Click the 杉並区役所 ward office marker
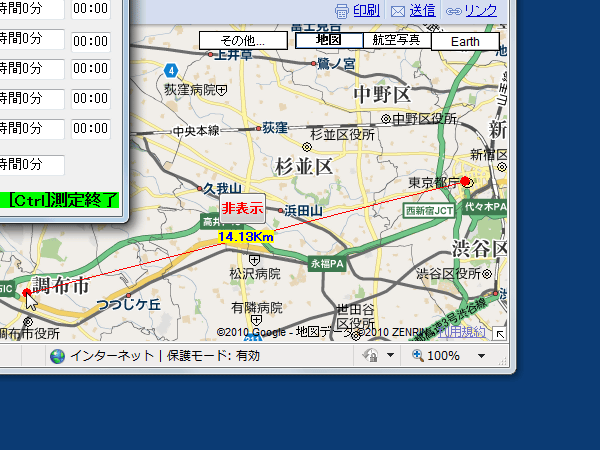Viewport: 600px width, 450px height. coord(307,147)
